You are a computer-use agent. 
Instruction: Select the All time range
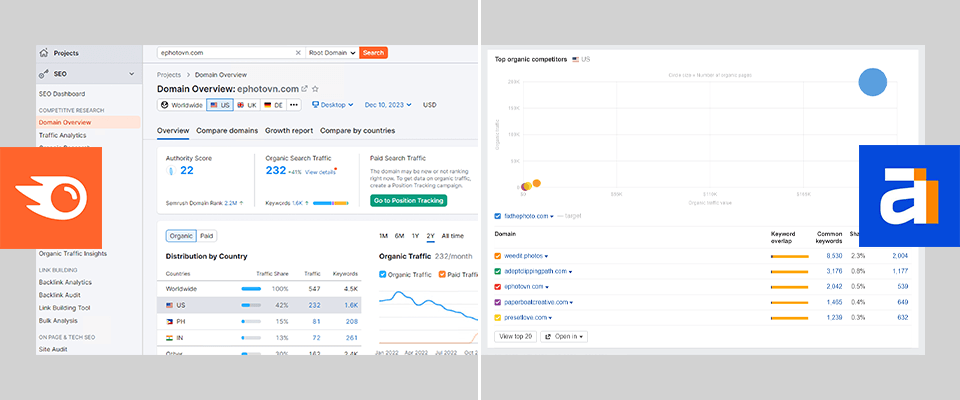[452, 236]
